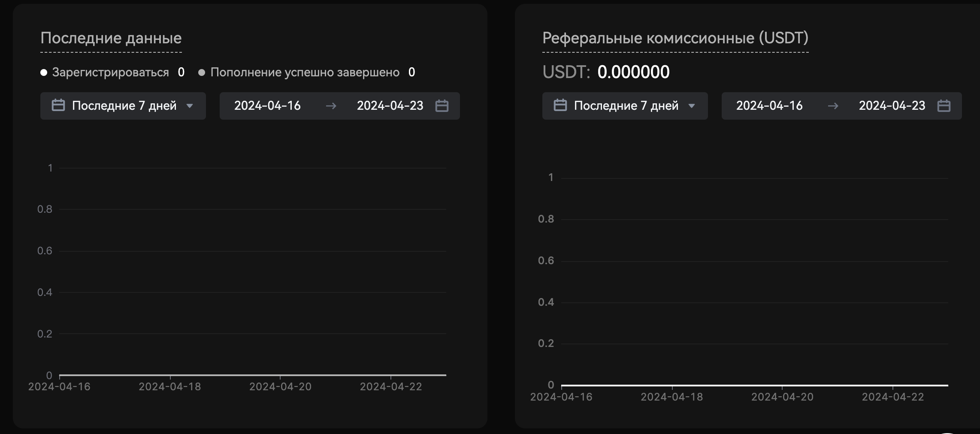980x434 pixels.
Task: Click arrow between dates in Реферальные комиссионные range
Action: point(833,106)
